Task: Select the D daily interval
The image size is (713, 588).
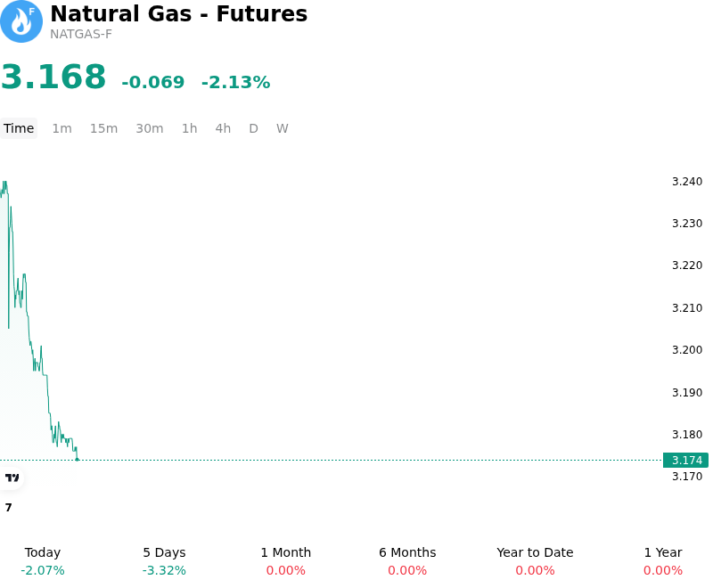Action: [254, 128]
